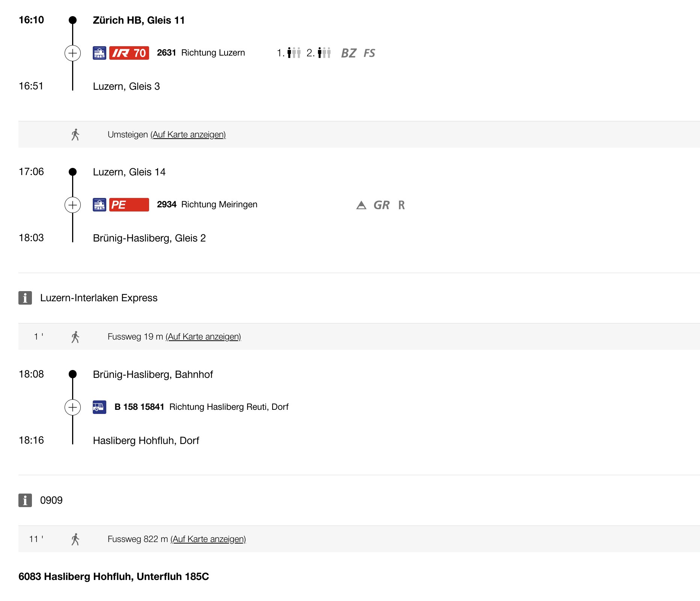Viewport: 700px width, 601px height.
Task: Click the R reservation icon
Action: coord(401,205)
